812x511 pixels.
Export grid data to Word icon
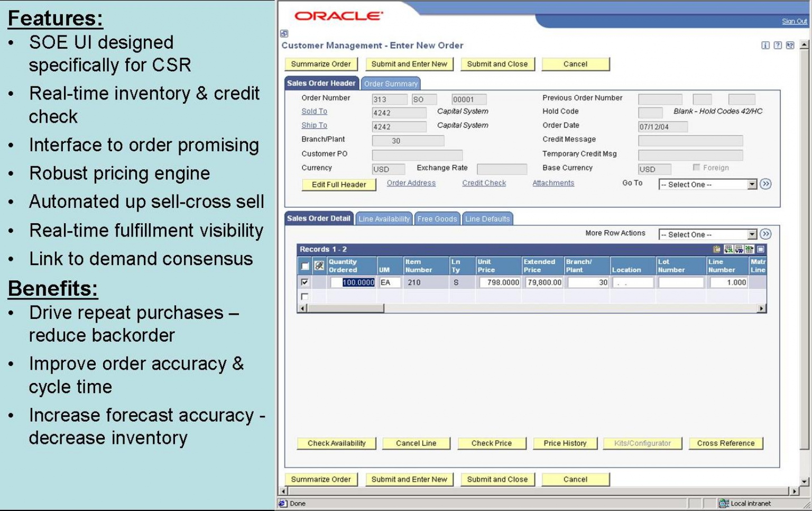(x=739, y=249)
